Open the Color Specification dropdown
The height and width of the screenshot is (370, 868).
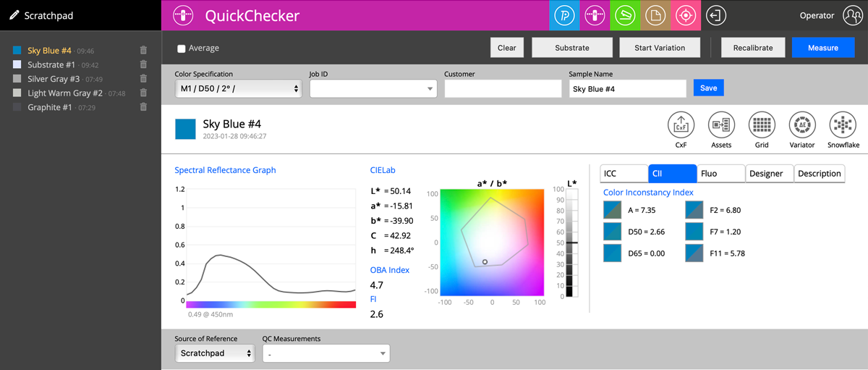tap(238, 88)
